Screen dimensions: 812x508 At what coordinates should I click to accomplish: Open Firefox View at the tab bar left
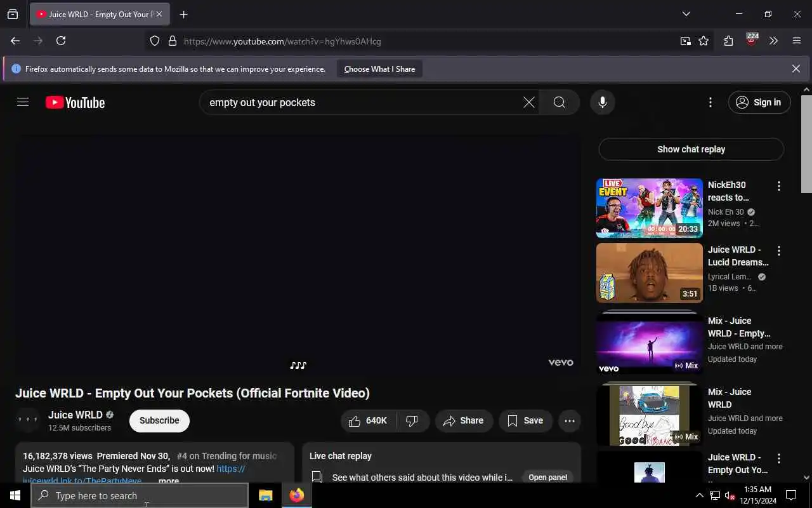pyautogui.click(x=13, y=14)
